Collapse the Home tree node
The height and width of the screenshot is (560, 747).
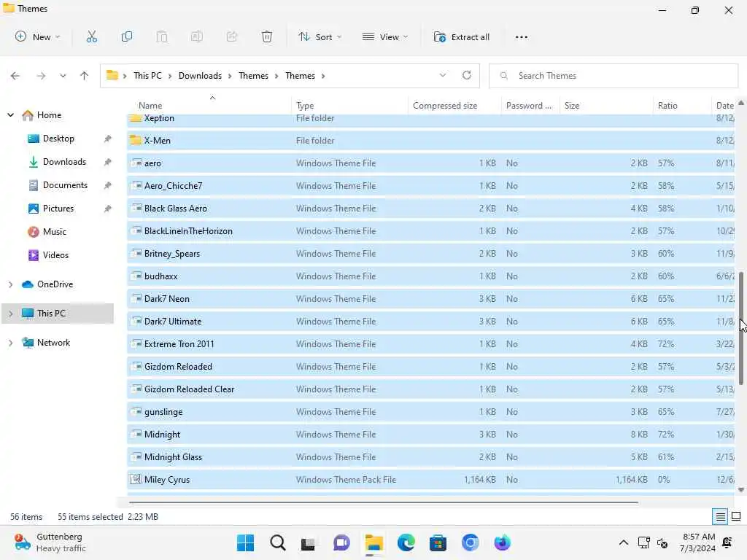(10, 114)
